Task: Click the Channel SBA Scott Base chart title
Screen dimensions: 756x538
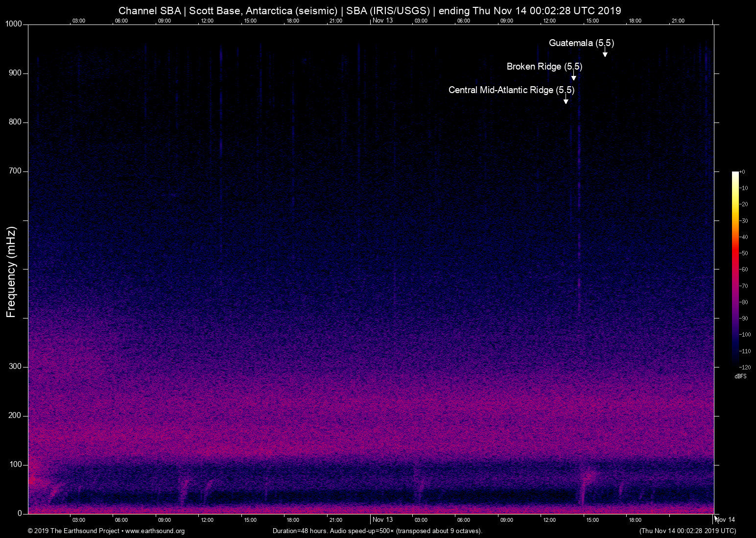Action: (370, 11)
